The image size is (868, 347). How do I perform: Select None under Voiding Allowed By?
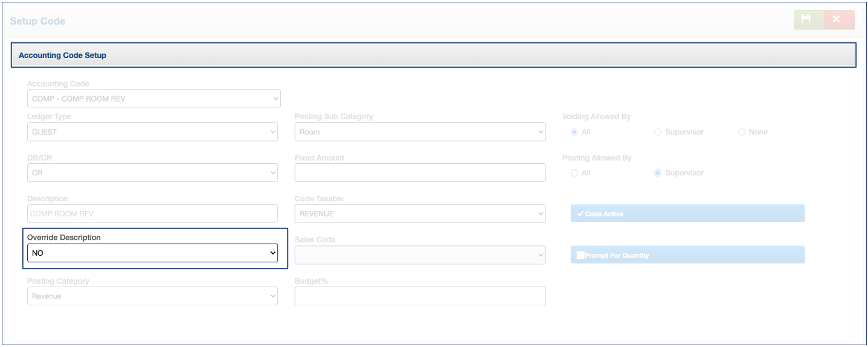(x=741, y=132)
